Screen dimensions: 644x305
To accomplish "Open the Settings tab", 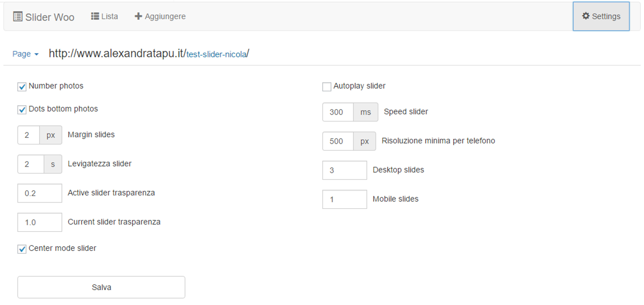I will 601,16.
